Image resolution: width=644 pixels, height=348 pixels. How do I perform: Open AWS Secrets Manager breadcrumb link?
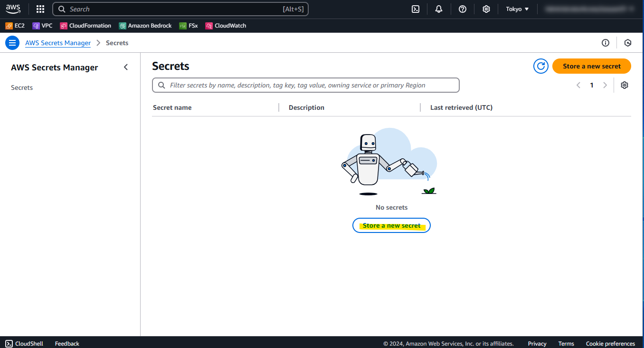58,43
